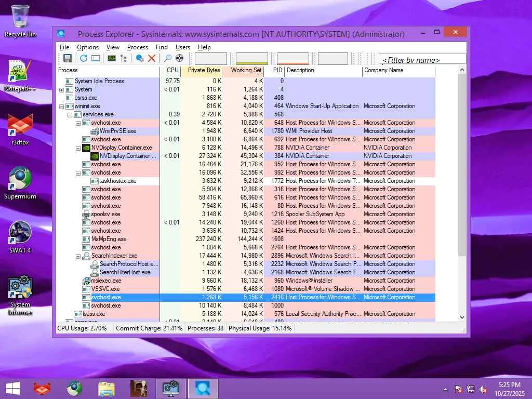Image resolution: width=532 pixels, height=399 pixels.
Task: Expand the System process tree node
Action: [x=61, y=90]
